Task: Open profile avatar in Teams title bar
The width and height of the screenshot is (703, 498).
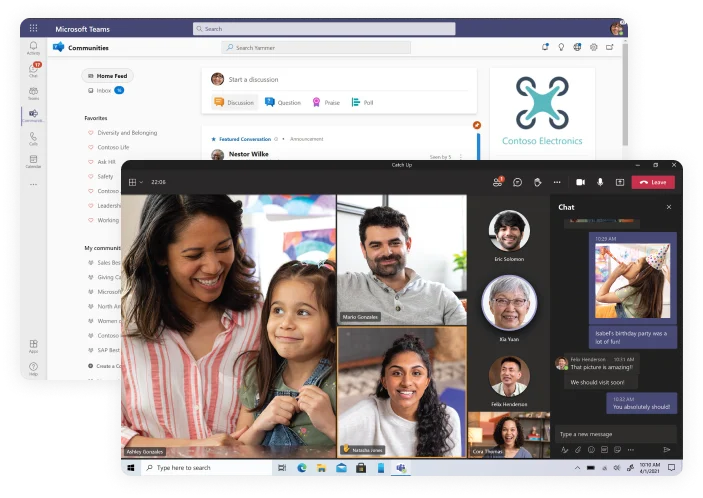Action: tap(617, 29)
